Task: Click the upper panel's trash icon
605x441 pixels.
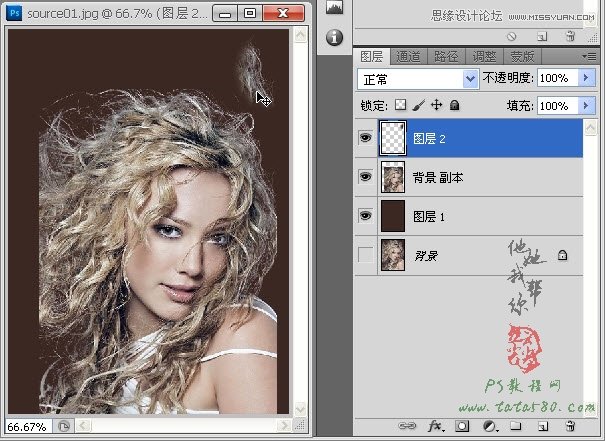Action: tap(570, 36)
